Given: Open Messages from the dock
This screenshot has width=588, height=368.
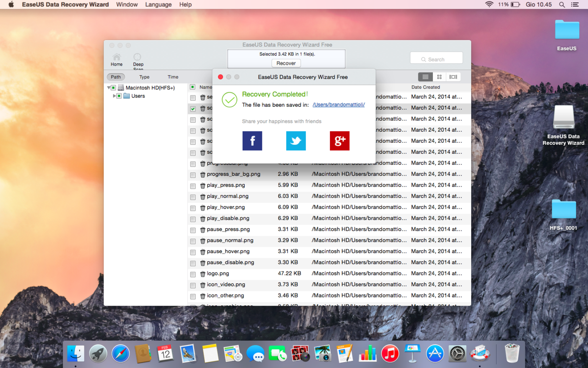Looking at the screenshot, I should [x=255, y=354].
